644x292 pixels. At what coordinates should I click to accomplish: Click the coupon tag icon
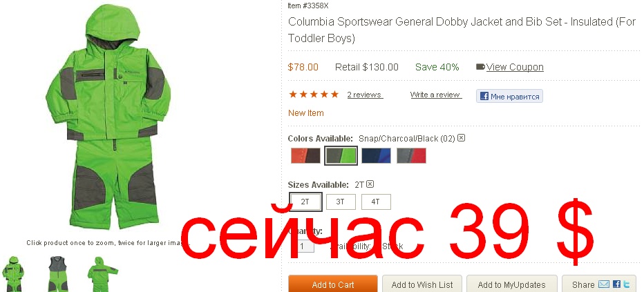point(480,67)
